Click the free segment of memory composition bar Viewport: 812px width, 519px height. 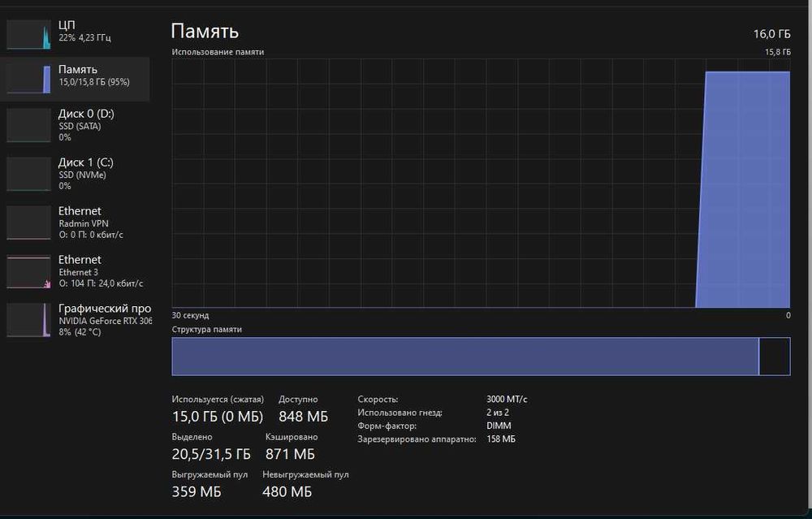775,357
